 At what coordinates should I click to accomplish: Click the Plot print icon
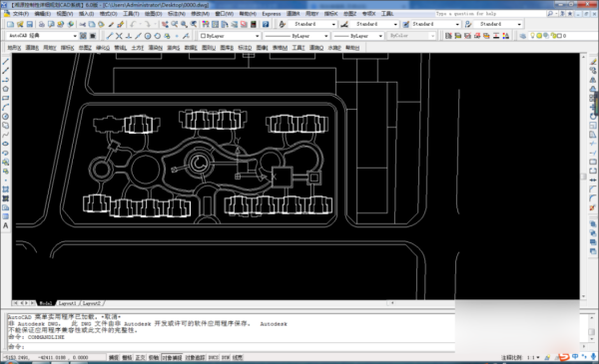pos(42,24)
